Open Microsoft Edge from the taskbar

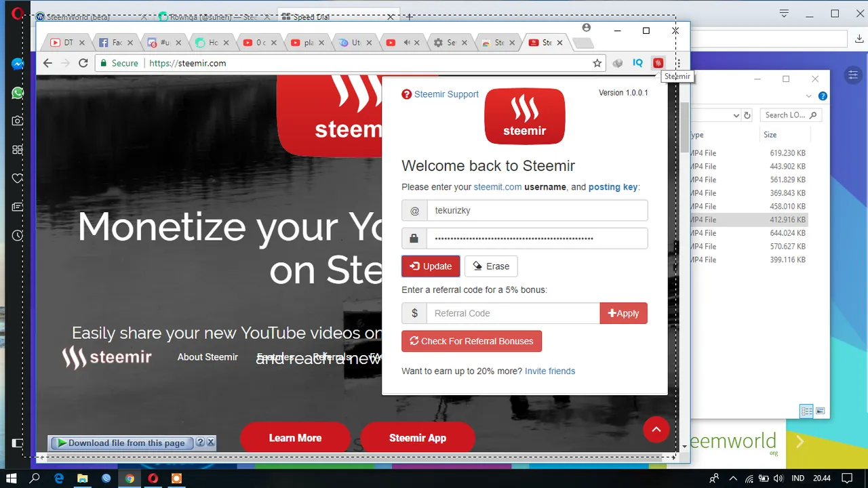(x=59, y=479)
